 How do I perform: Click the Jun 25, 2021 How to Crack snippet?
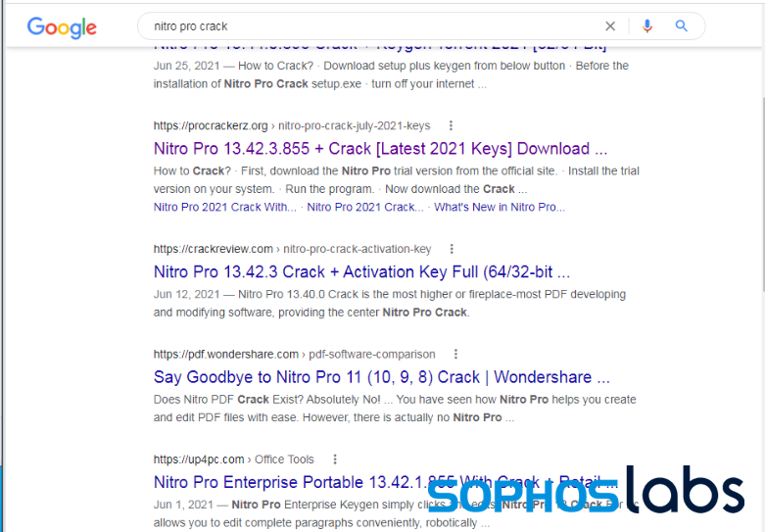[391, 74]
